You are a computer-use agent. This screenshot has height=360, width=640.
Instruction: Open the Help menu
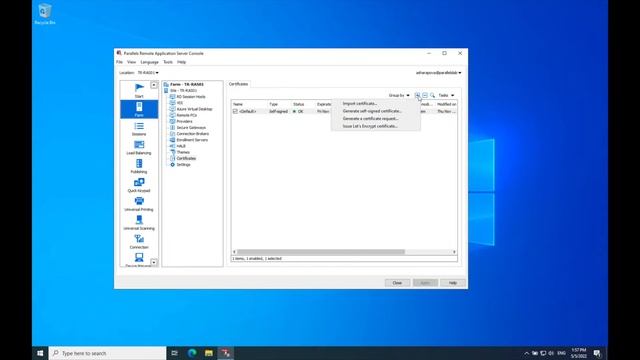(182, 62)
